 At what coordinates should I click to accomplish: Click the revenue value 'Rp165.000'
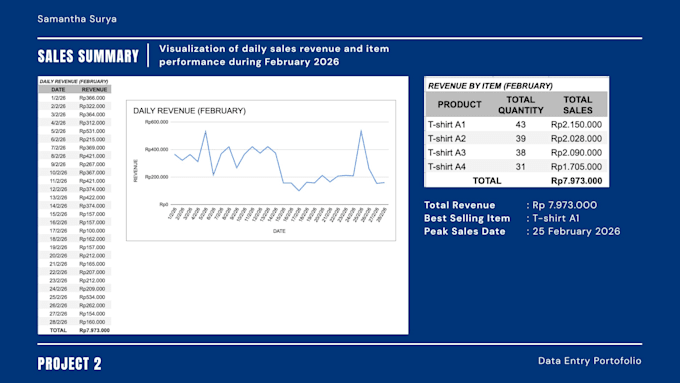92,264
